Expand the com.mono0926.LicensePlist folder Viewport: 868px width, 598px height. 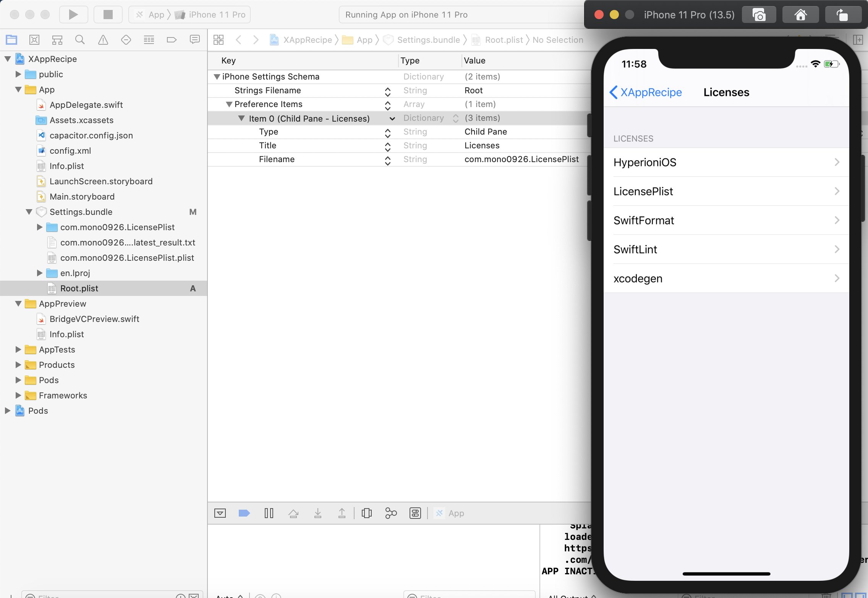39,227
